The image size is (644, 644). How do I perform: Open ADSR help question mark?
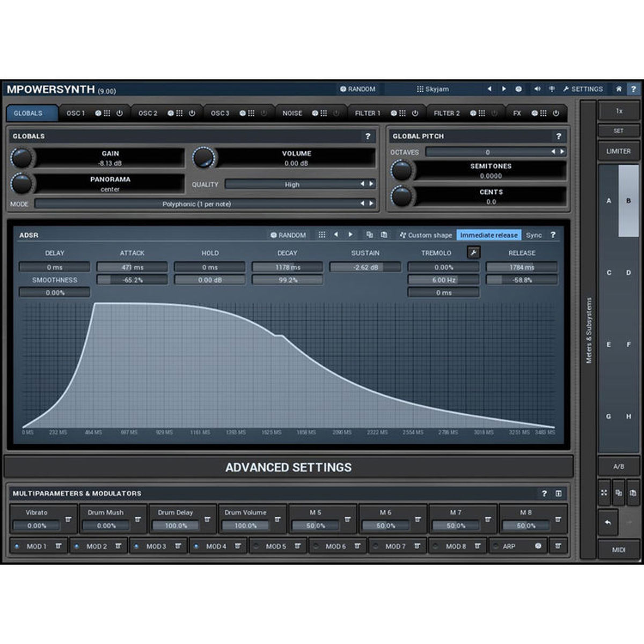(553, 235)
